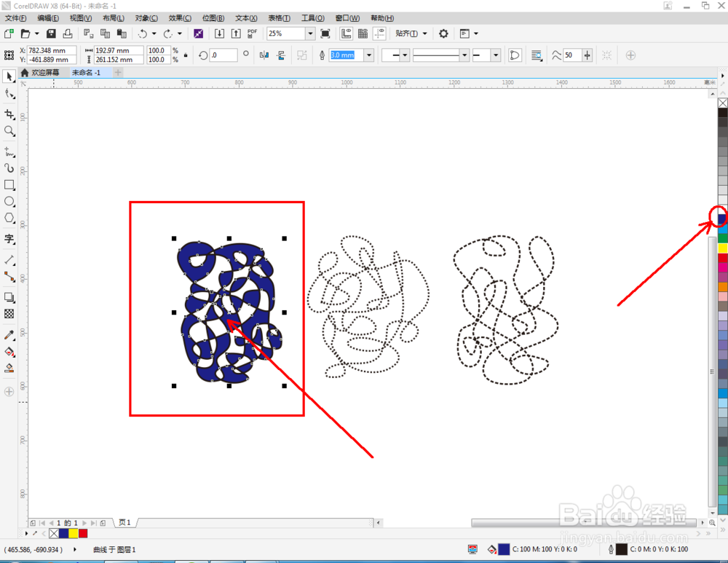Select the Color Eyedropper tool
This screenshot has height=563, width=728.
[9, 335]
